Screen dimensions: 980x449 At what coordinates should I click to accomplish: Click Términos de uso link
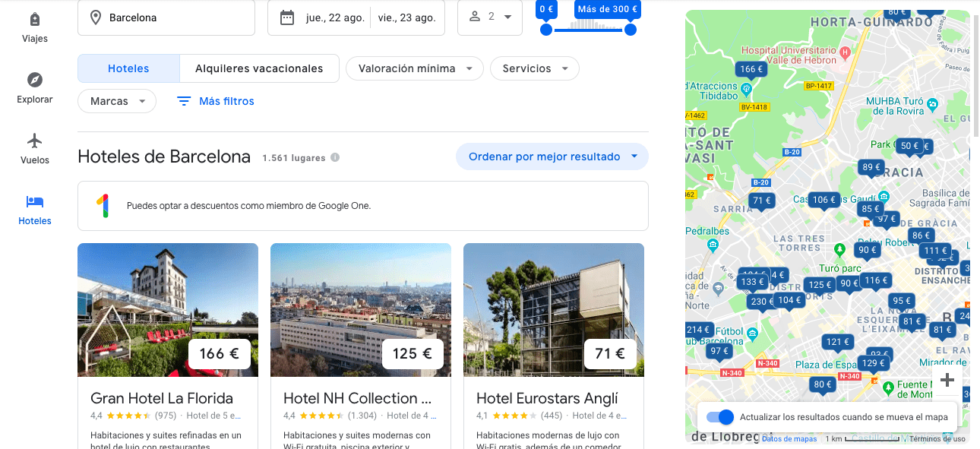click(x=937, y=439)
